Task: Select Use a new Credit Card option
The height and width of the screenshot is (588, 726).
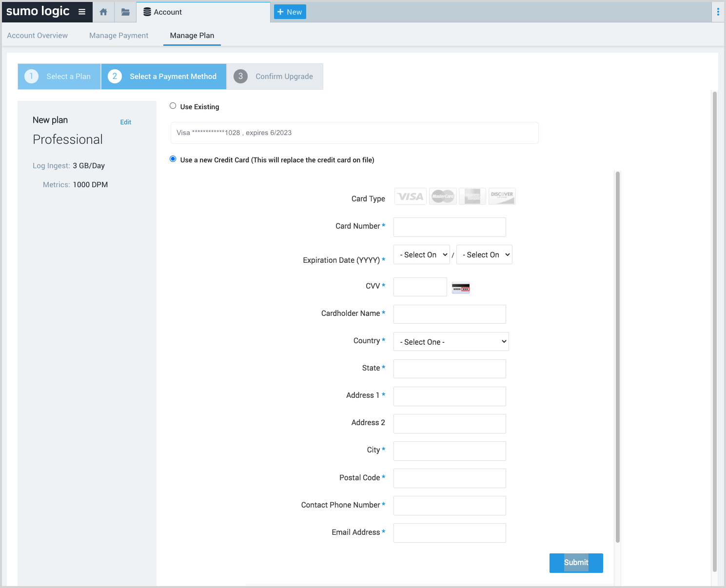Action: pyautogui.click(x=173, y=159)
